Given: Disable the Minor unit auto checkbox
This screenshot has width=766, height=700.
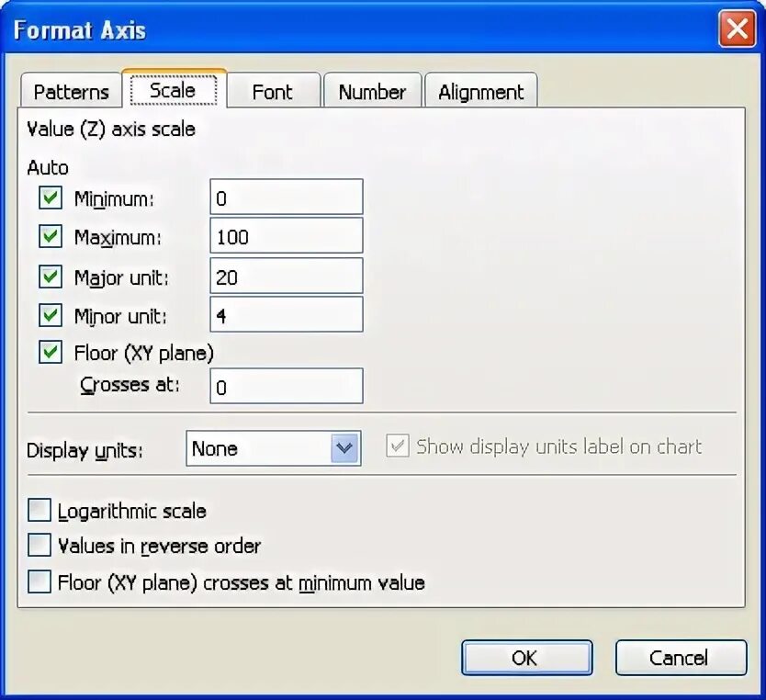Looking at the screenshot, I should (x=51, y=315).
